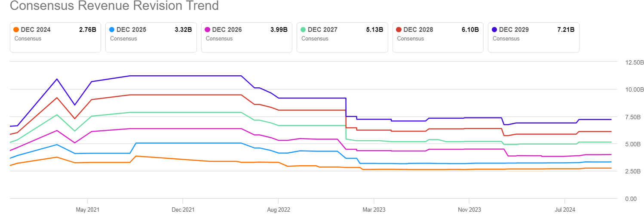The image size is (644, 222).
Task: Hide the DEC 2028 consensus series
Action: pyautogui.click(x=438, y=37)
